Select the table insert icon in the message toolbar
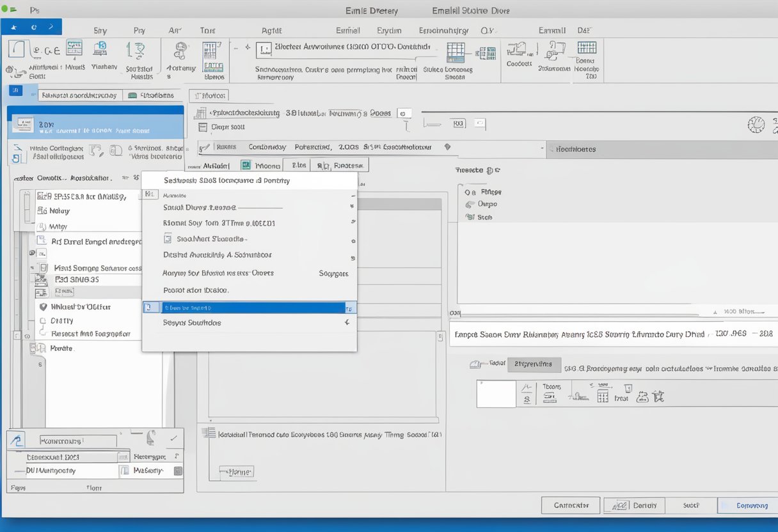This screenshot has width=778, height=532. (x=603, y=397)
